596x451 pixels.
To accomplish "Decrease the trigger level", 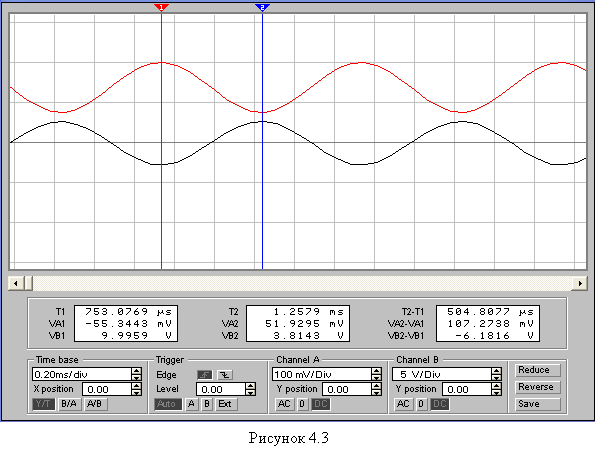I will click(250, 392).
